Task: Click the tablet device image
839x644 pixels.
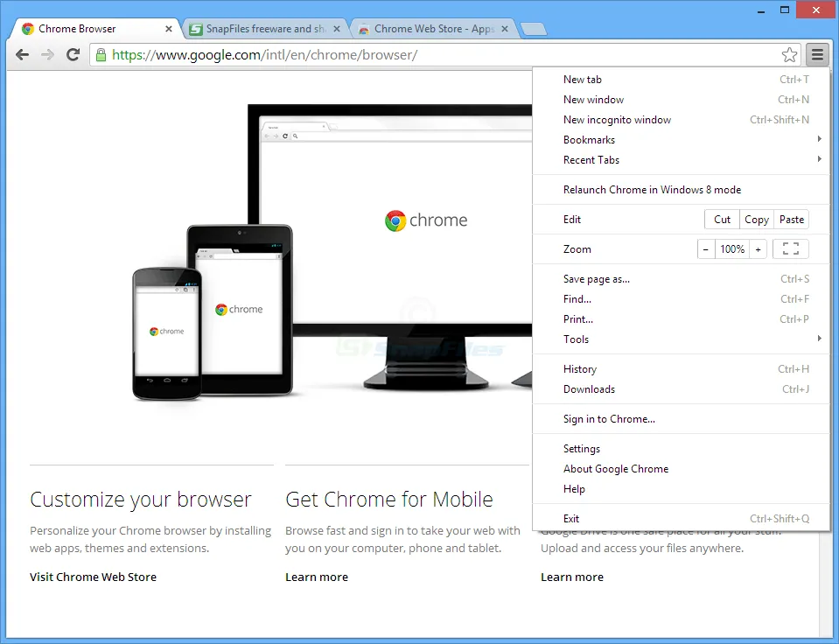Action: [x=240, y=310]
